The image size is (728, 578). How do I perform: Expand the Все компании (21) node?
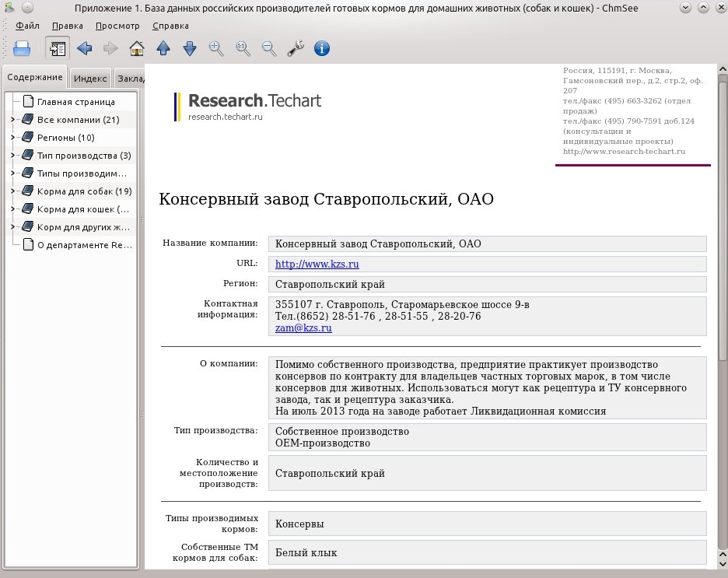12,120
